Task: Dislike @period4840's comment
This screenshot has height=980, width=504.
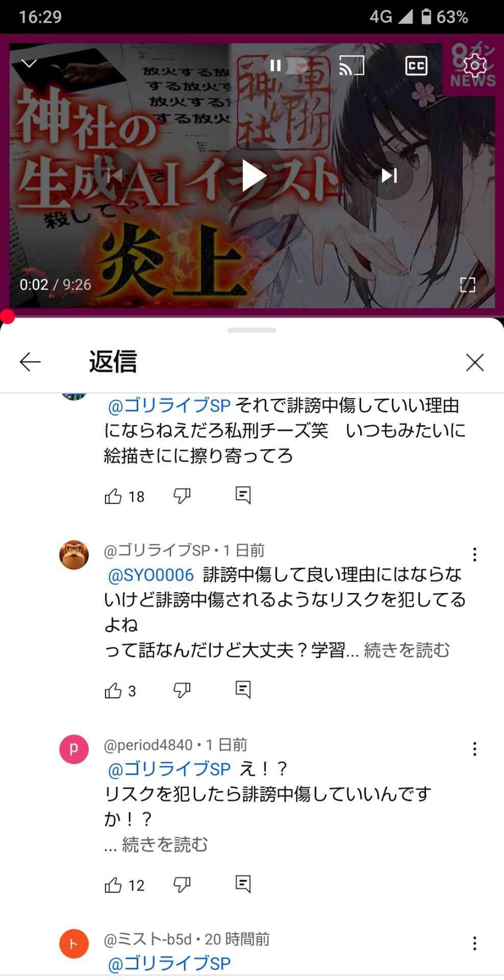Action: coord(182,885)
